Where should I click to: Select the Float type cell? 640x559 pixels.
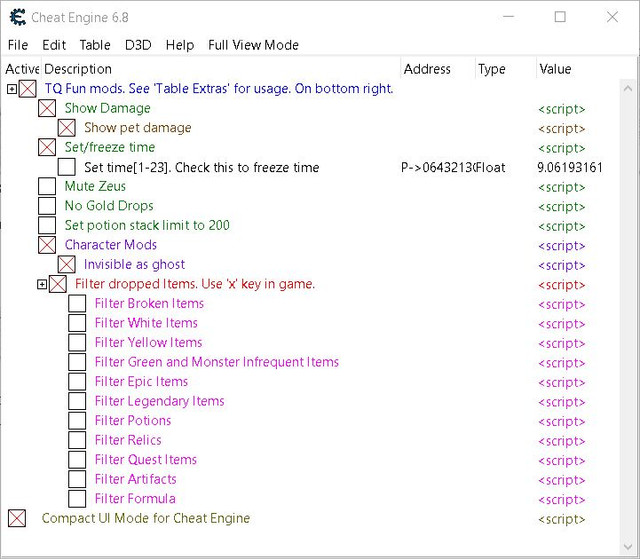(x=491, y=168)
